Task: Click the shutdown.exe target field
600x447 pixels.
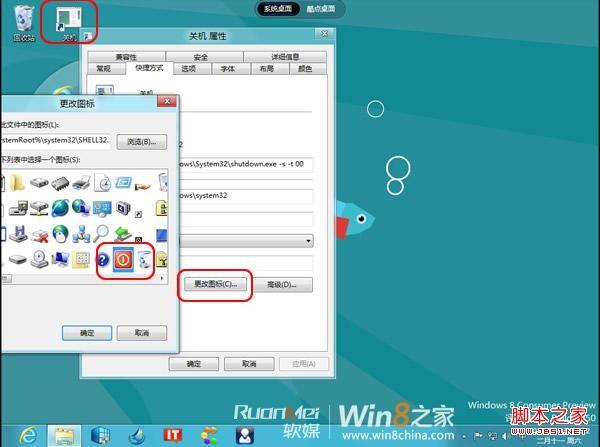Action: (x=246, y=164)
